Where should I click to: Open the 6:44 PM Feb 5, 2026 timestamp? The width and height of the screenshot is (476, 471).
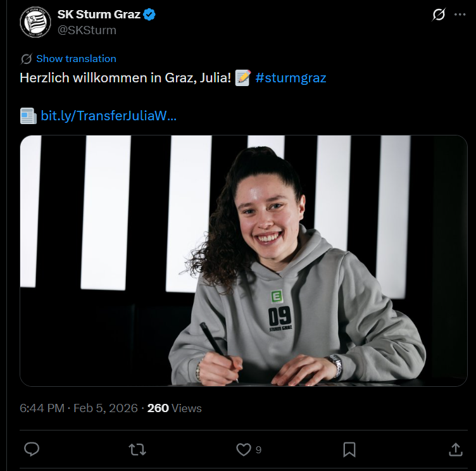click(x=78, y=408)
